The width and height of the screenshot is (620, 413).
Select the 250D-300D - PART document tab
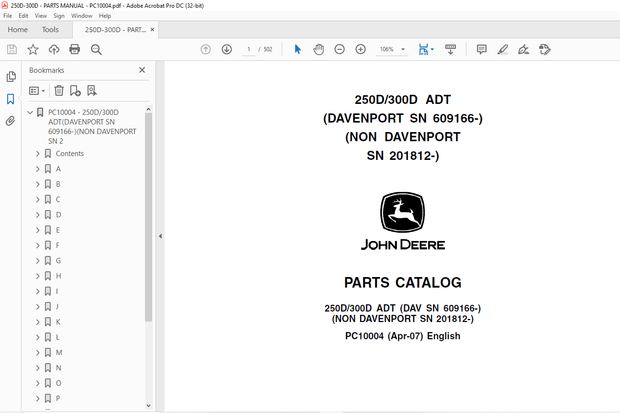(x=115, y=30)
